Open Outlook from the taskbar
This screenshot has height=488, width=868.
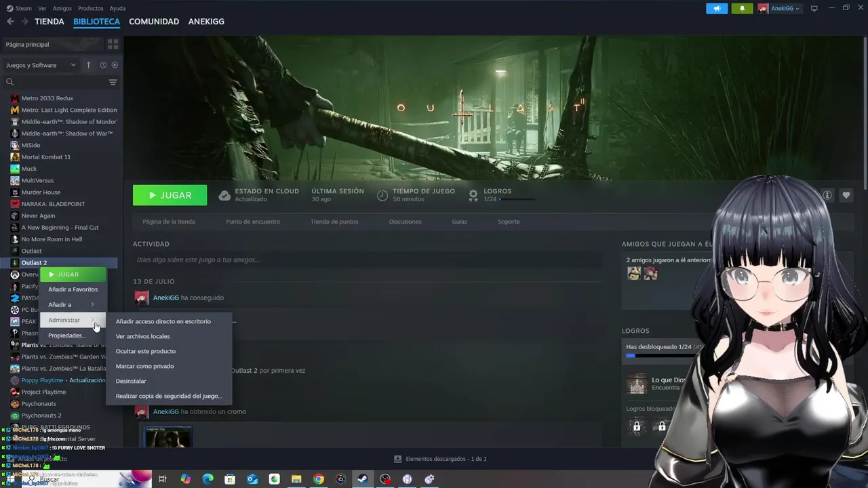[252, 479]
